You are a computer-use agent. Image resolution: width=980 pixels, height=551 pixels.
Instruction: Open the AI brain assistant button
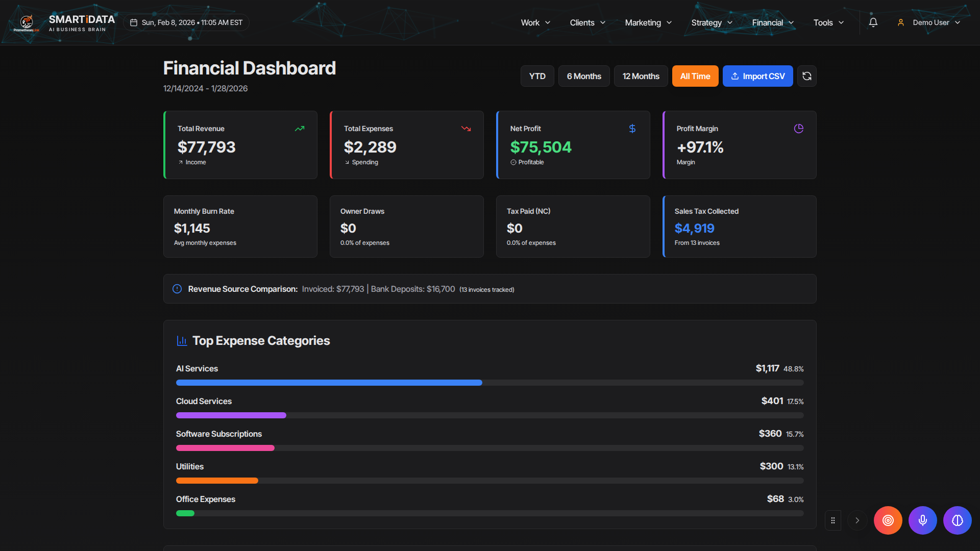[957, 520]
